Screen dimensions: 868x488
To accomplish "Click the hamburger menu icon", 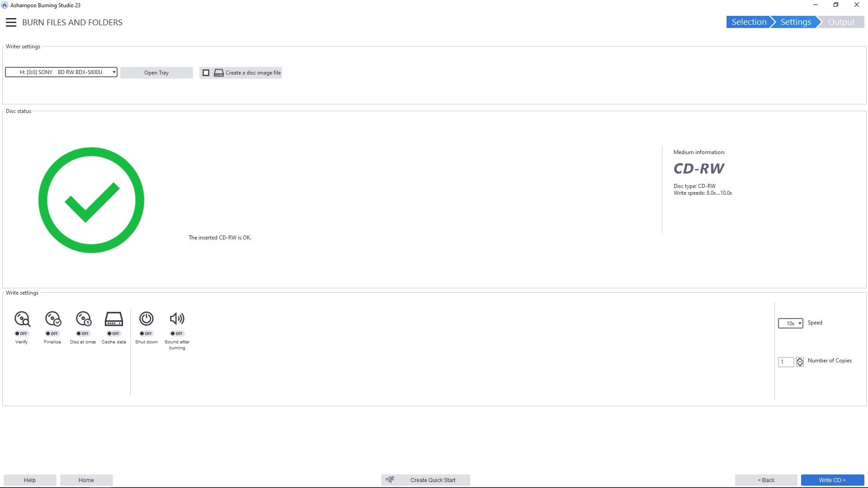I will tap(11, 22).
